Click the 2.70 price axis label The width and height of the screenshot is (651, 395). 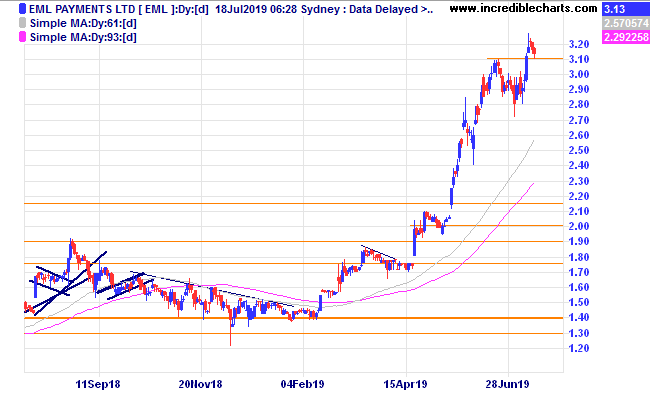tap(579, 120)
